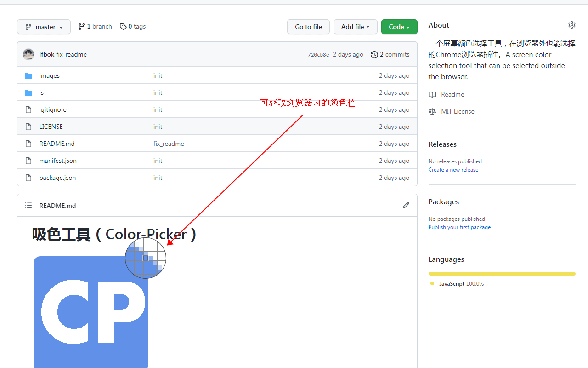Click the branch icon beside 1 branch
This screenshot has width=588, height=368.
coord(82,27)
